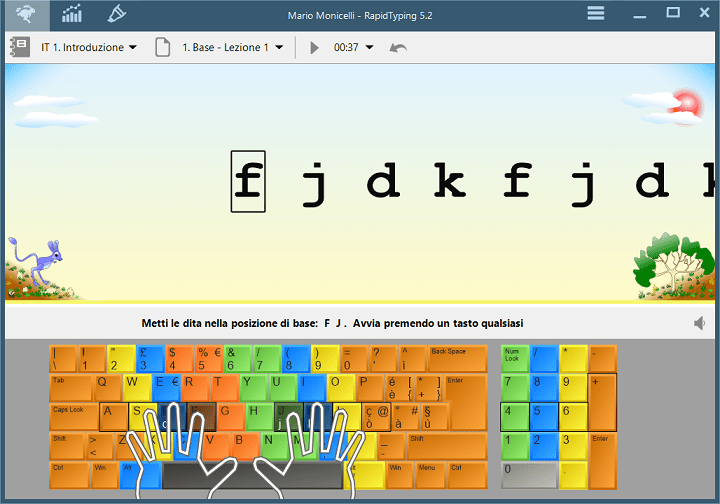
Task: Start the lesson with the play button
Action: 314,47
